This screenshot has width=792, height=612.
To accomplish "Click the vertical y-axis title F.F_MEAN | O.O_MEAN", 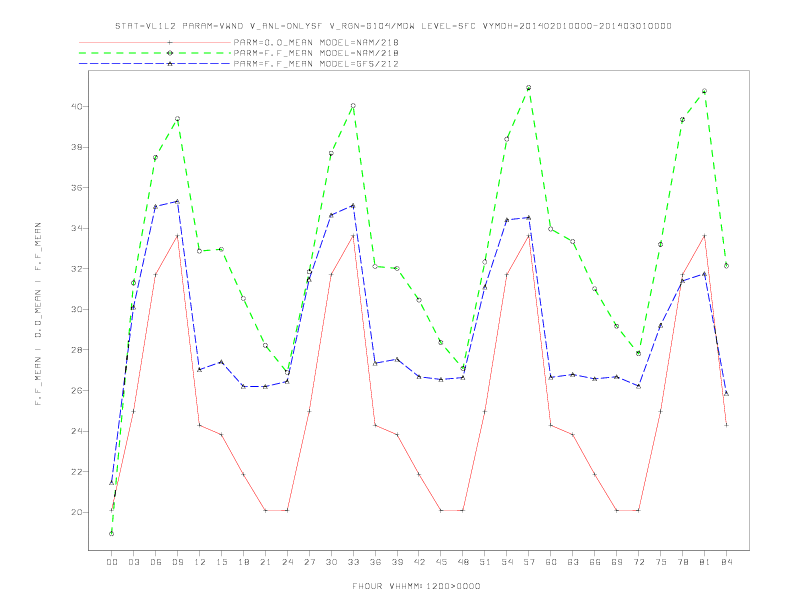I will pos(38,314).
